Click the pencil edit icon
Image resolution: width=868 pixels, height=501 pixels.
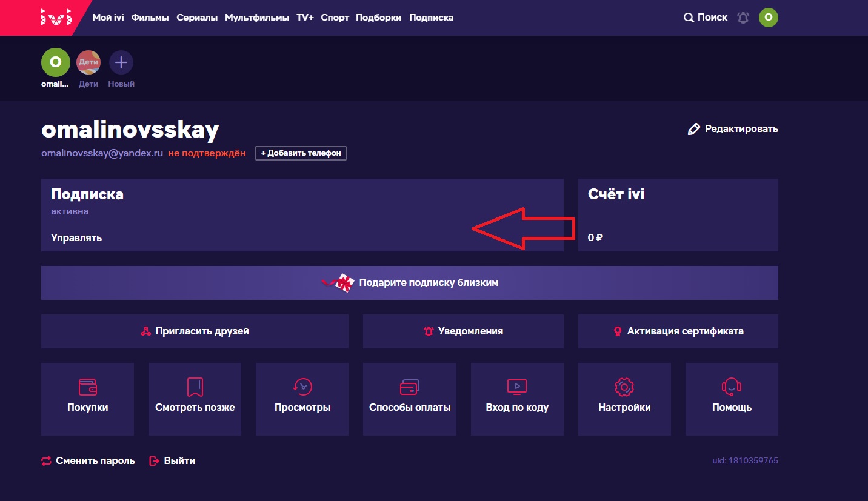coord(694,129)
